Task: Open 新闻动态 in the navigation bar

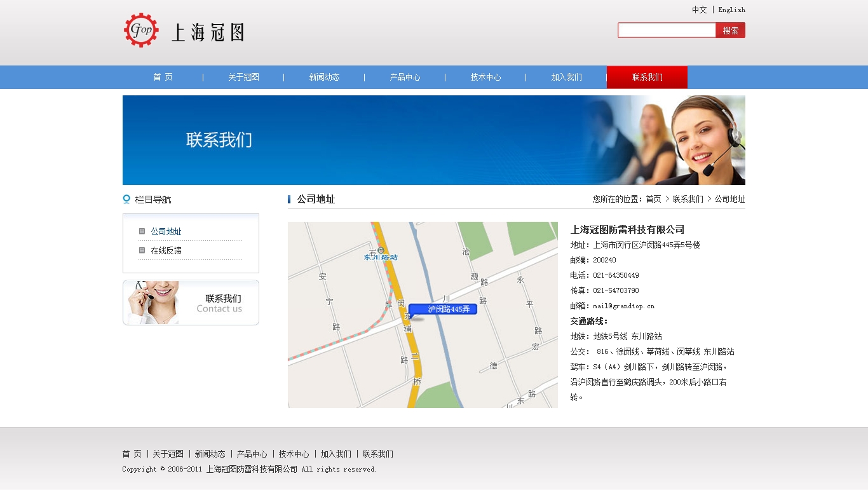Action: [324, 77]
